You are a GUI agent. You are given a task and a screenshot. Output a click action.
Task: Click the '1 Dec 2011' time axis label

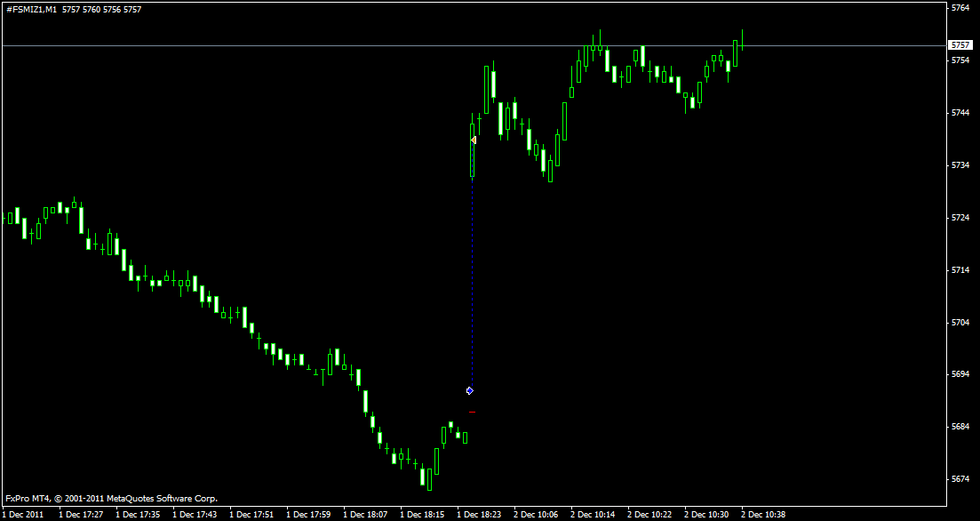23,515
